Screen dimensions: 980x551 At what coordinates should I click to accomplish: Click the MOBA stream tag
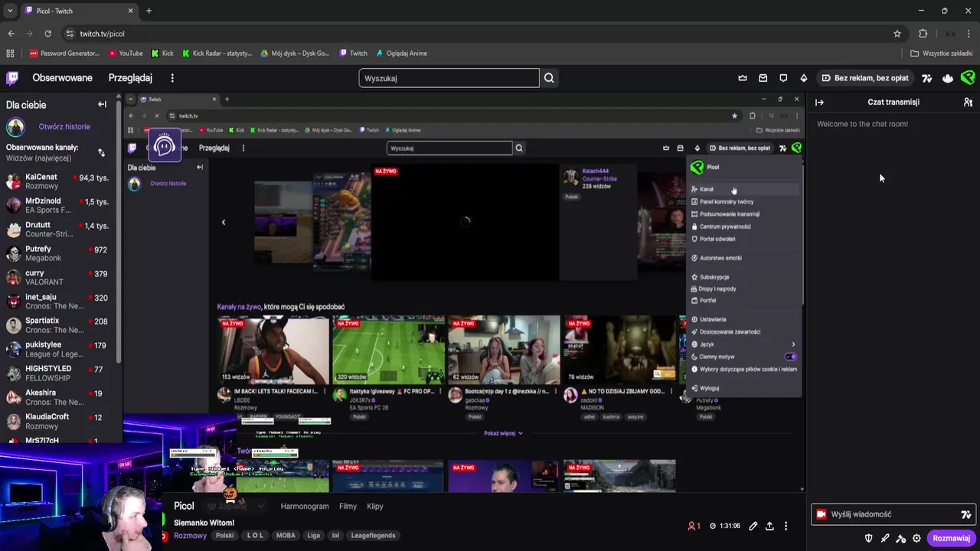click(x=286, y=536)
